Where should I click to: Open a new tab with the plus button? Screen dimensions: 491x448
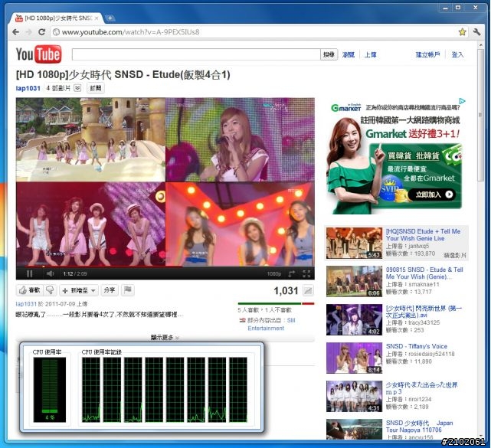pyautogui.click(x=110, y=18)
